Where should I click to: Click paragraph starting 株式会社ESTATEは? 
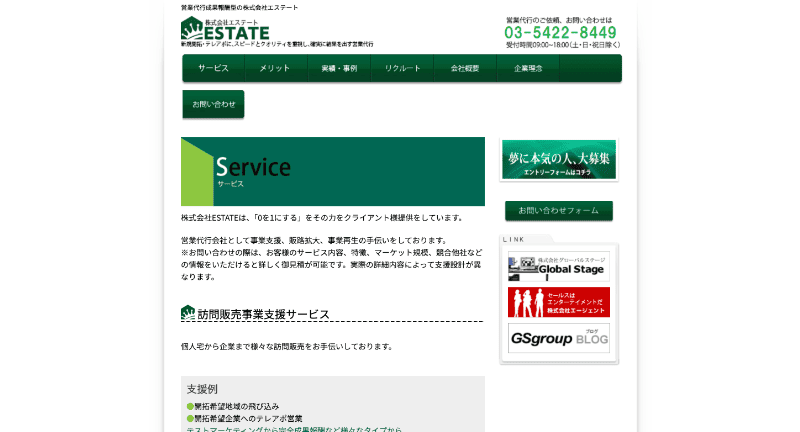(322, 218)
